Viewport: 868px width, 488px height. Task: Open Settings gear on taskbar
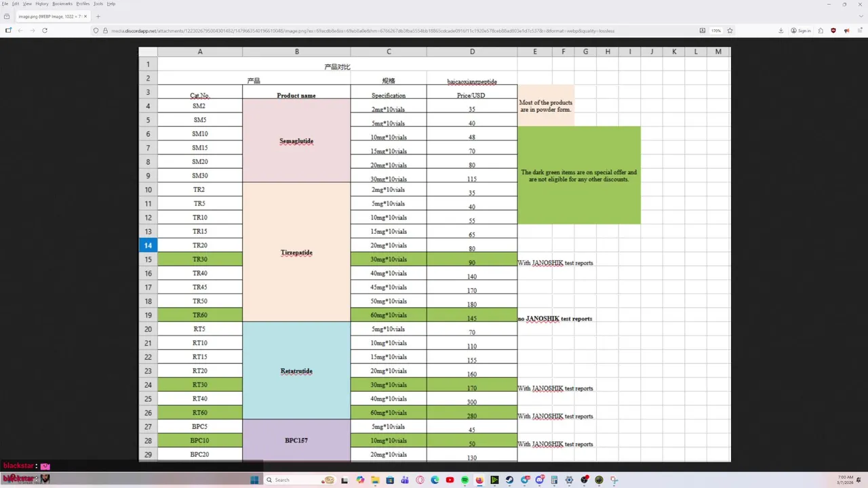click(569, 480)
